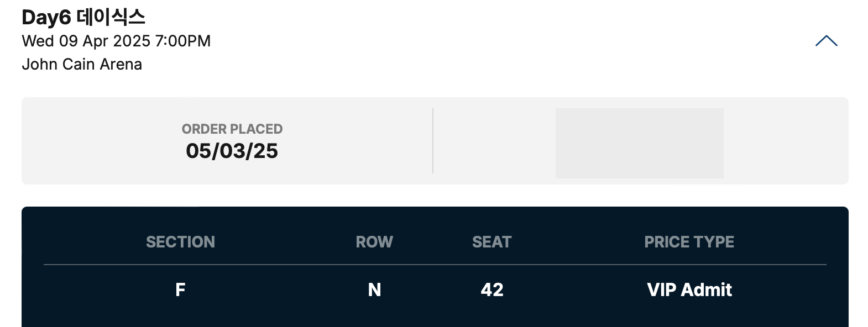Screen dimensions: 868x327
Task: Select the order date 05/03/25
Action: 232,151
